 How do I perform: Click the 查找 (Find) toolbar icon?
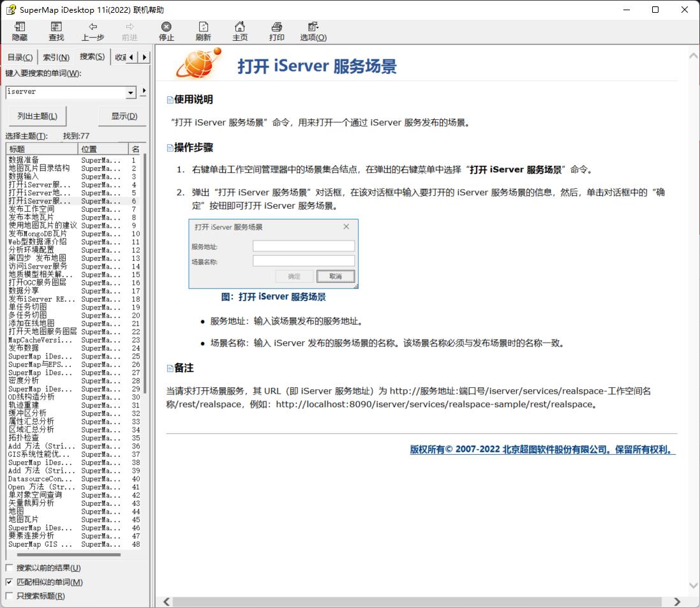click(56, 31)
